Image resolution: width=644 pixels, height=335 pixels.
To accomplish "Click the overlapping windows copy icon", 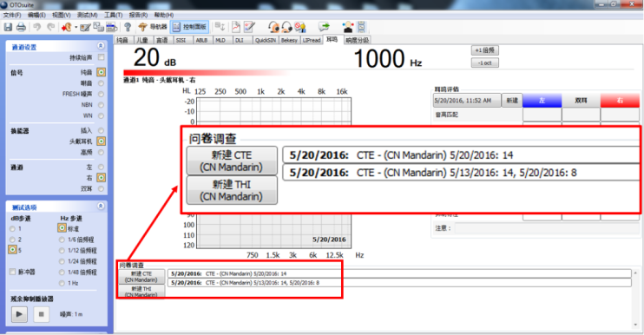I will [x=98, y=28].
